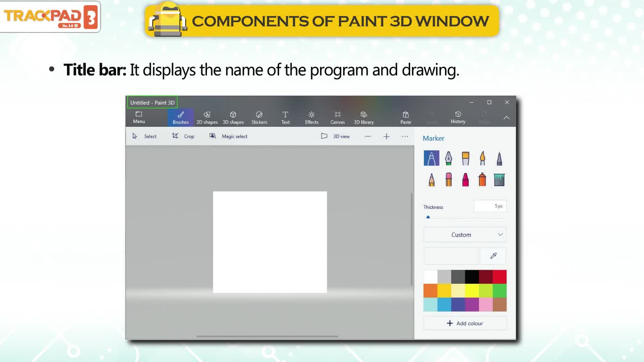The image size is (644, 362).
Task: Open the Custom material dropdown
Action: tap(465, 235)
